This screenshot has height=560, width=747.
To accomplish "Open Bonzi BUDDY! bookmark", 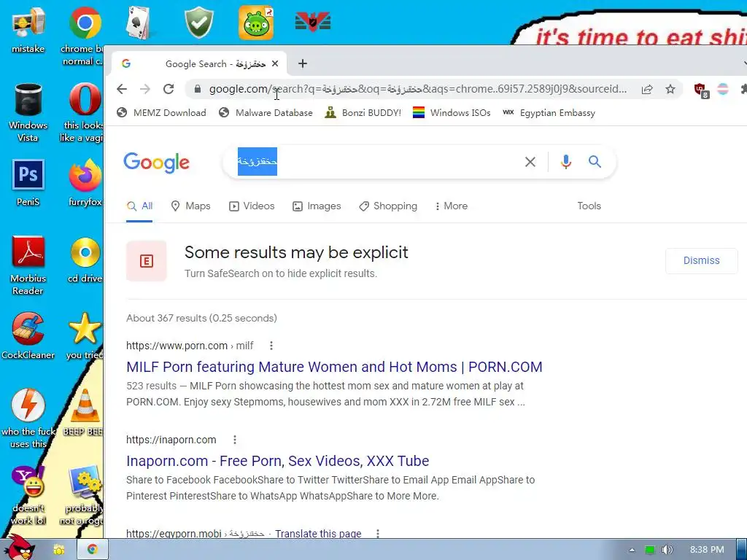I will coord(363,113).
